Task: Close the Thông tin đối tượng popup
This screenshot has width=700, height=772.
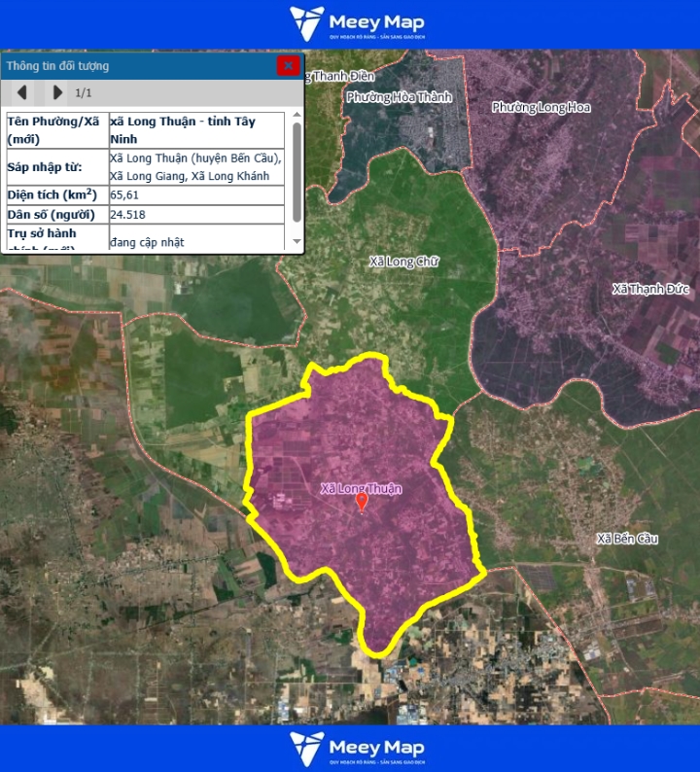Action: pyautogui.click(x=288, y=66)
